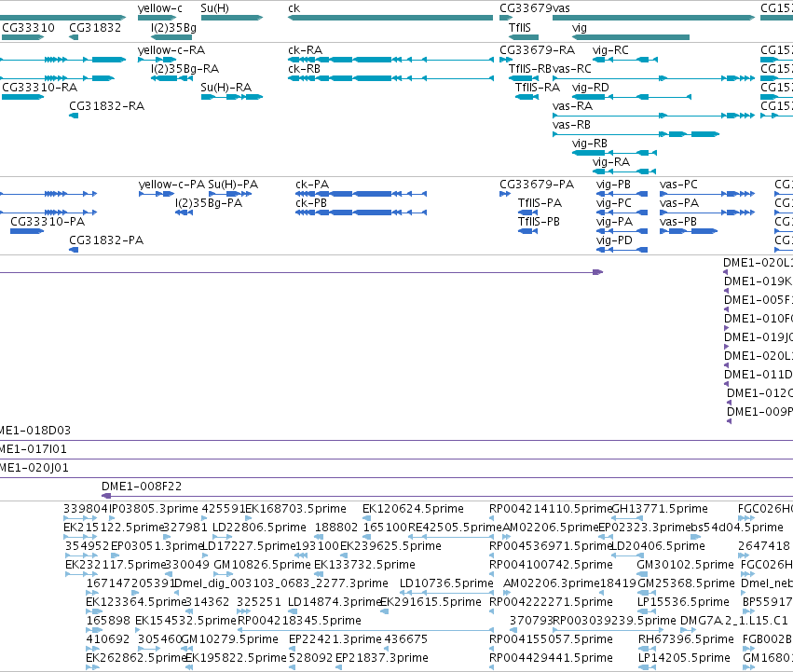This screenshot has width=793, height=672.
Task: Click the CG31832-PA protein label
Action: [106, 240]
